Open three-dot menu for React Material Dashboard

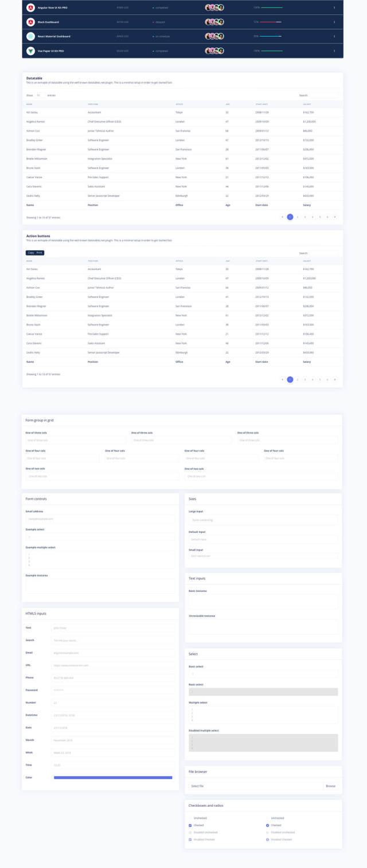334,36
